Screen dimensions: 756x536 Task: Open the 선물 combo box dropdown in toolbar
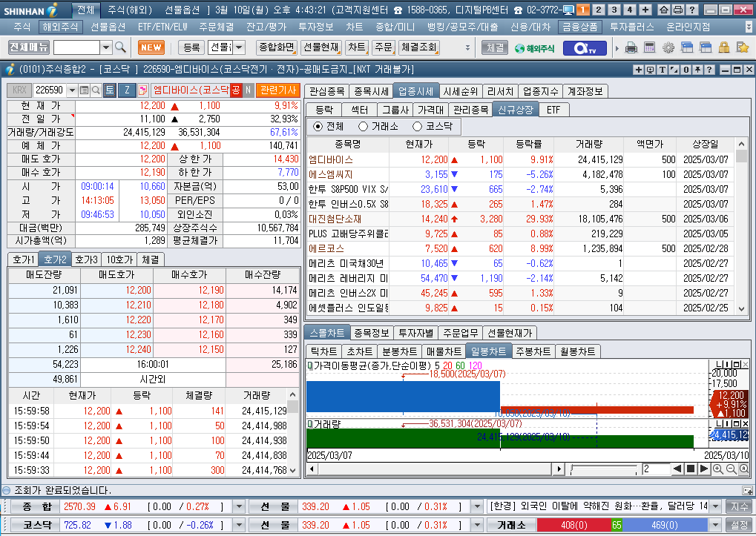[x=239, y=47]
